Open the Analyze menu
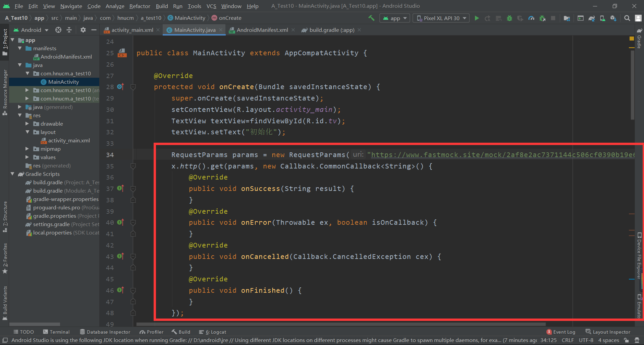 click(x=115, y=6)
